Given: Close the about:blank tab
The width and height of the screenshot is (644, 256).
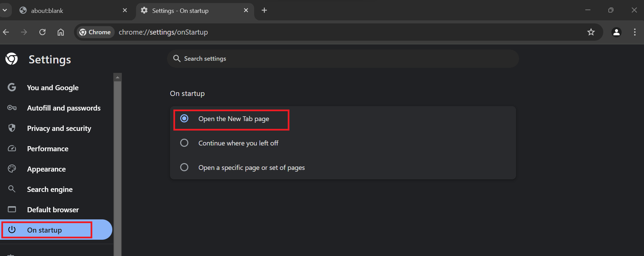Looking at the screenshot, I should pyautogui.click(x=125, y=10).
